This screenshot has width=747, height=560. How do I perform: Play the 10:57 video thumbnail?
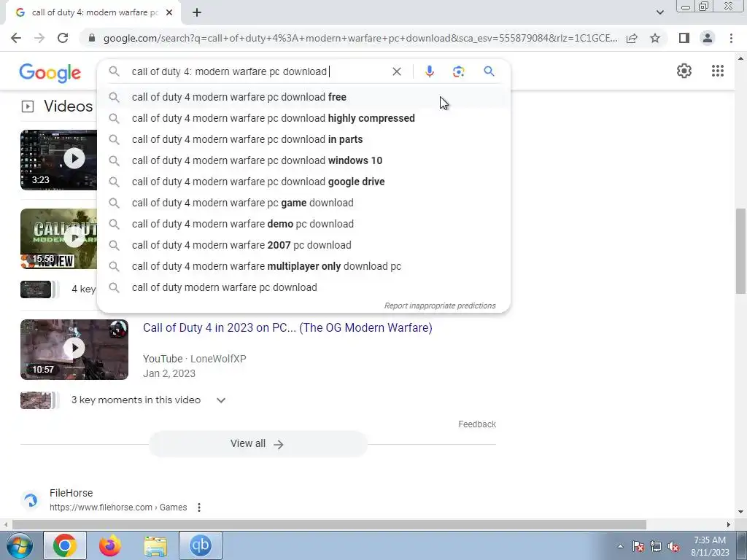pyautogui.click(x=74, y=349)
